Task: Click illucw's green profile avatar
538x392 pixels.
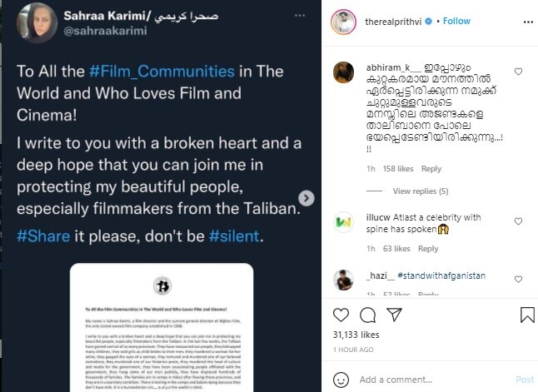Action: (x=343, y=222)
